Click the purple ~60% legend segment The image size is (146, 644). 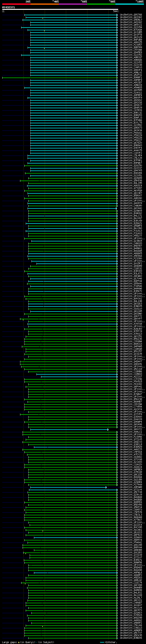point(73,4)
